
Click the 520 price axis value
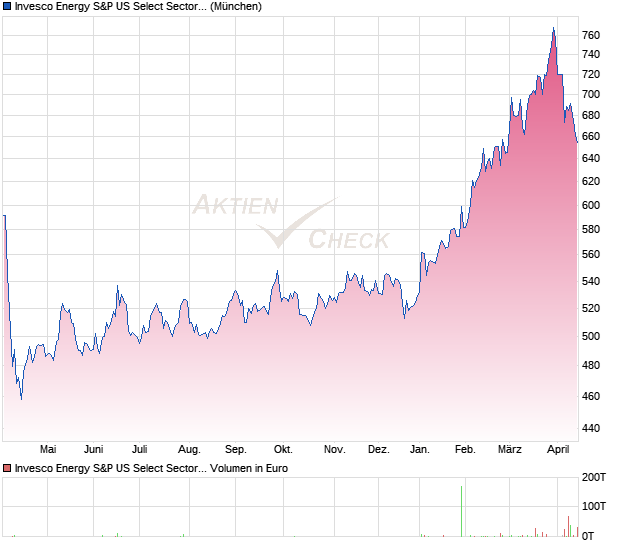(x=591, y=308)
